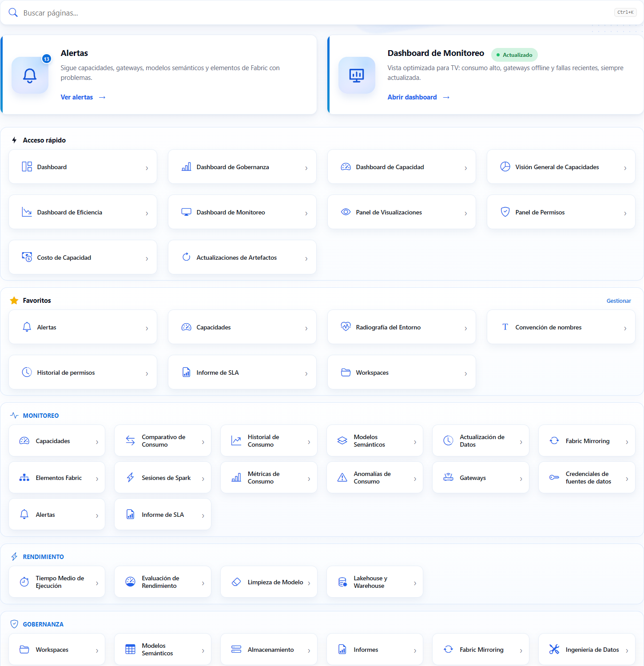Open Evaluación de Rendimiento card

[163, 582]
